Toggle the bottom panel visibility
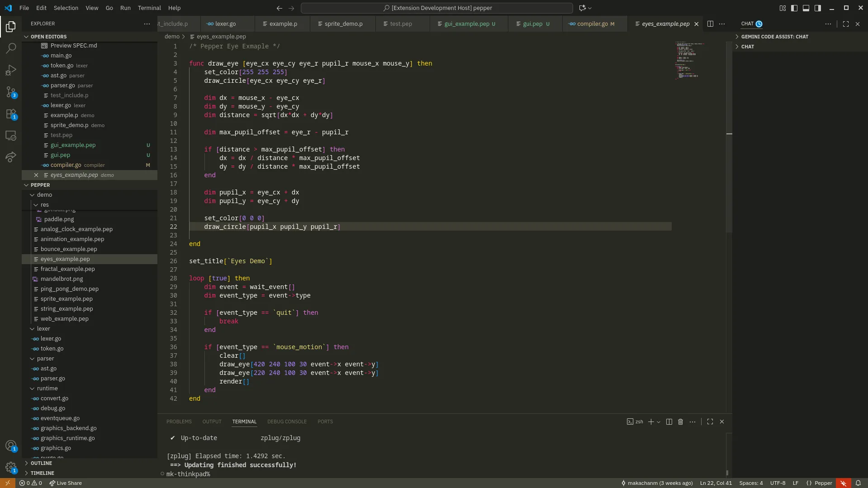 [x=806, y=8]
